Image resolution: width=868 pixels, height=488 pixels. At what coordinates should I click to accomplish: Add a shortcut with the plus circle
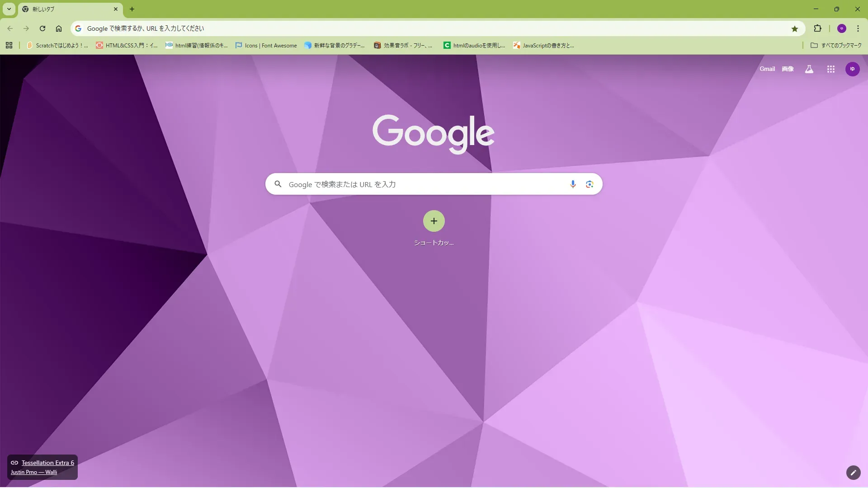tap(434, 221)
